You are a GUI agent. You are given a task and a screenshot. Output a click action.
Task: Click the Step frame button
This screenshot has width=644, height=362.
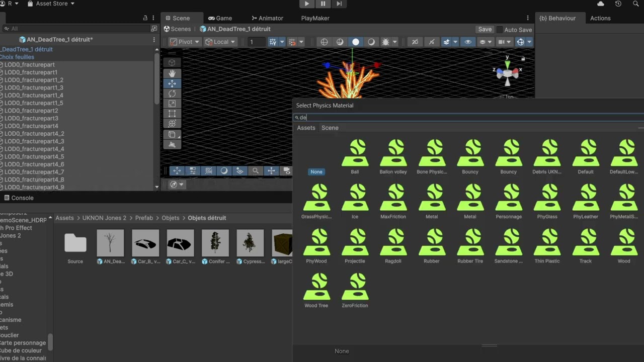(x=339, y=4)
